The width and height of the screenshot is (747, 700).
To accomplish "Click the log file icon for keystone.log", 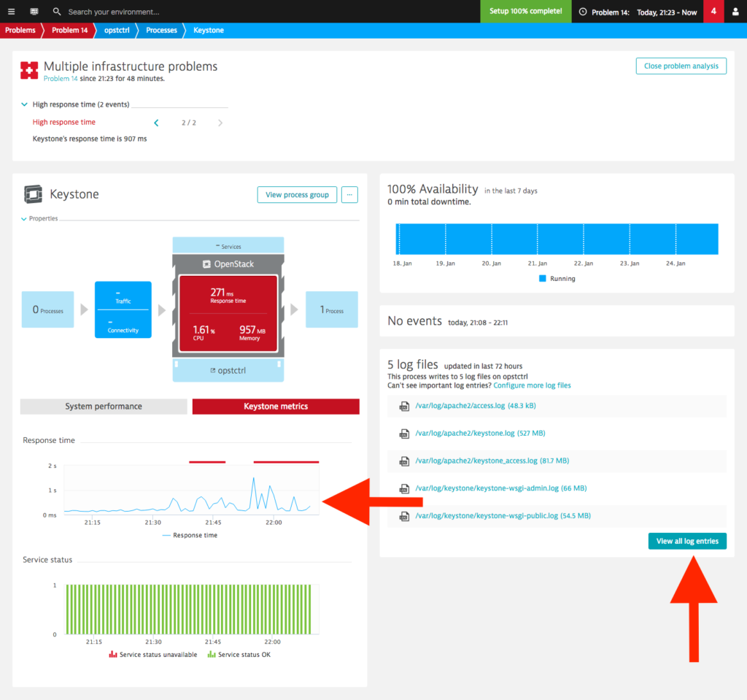I will pos(404,434).
